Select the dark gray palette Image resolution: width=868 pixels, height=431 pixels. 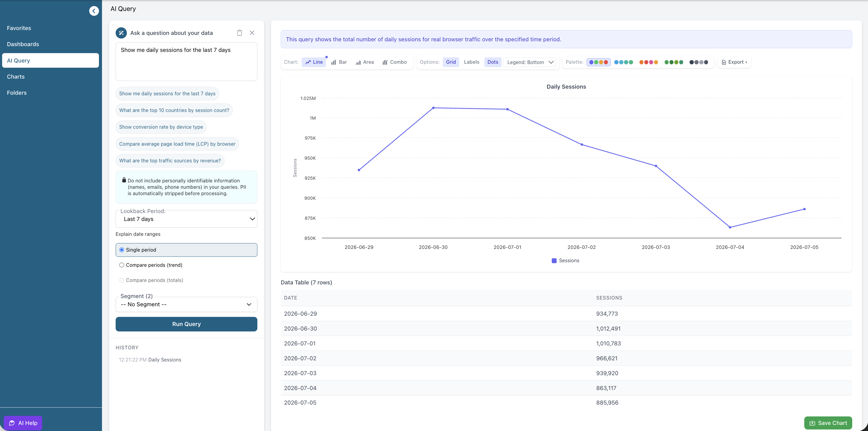pyautogui.click(x=699, y=62)
